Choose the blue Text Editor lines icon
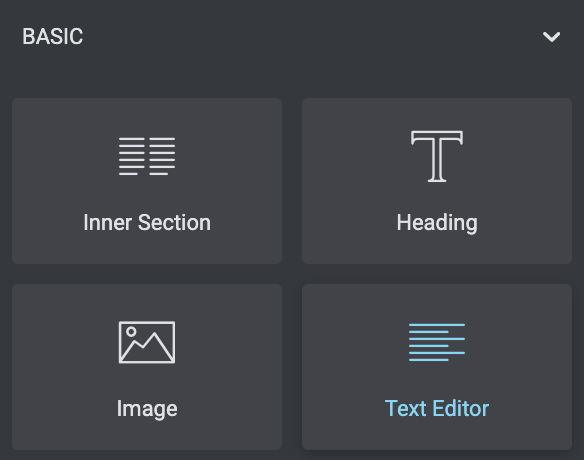Image resolution: width=584 pixels, height=460 pixels. [437, 342]
